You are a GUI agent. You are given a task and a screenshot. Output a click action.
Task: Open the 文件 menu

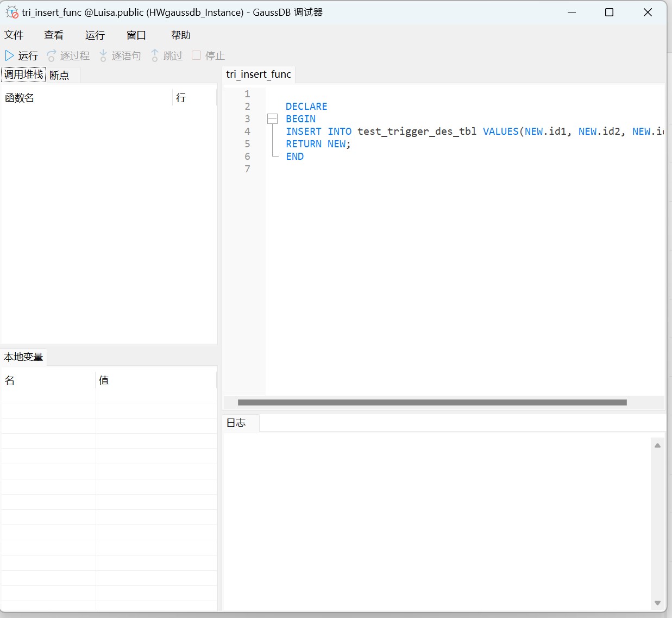pos(14,35)
